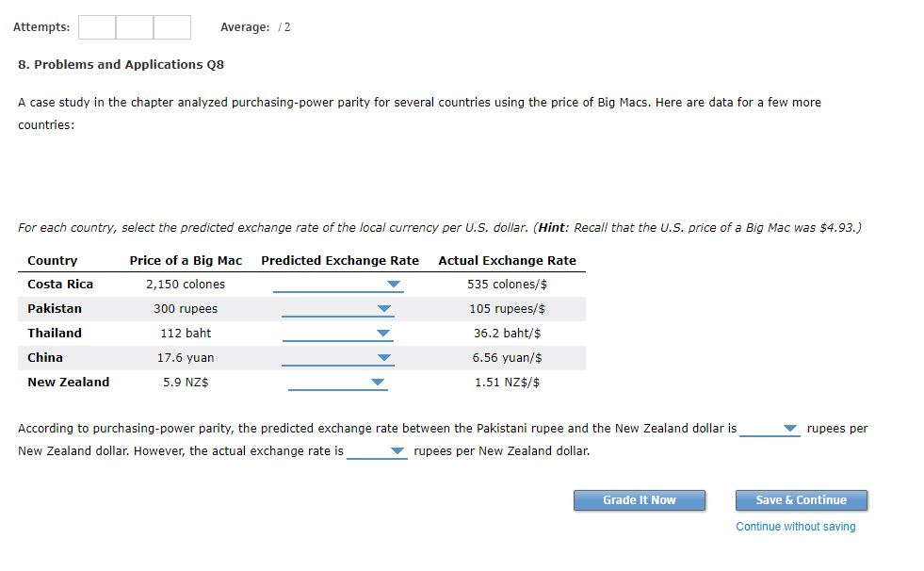The width and height of the screenshot is (924, 571).
Task: Select the Thailand row in the table
Action: 188,333
